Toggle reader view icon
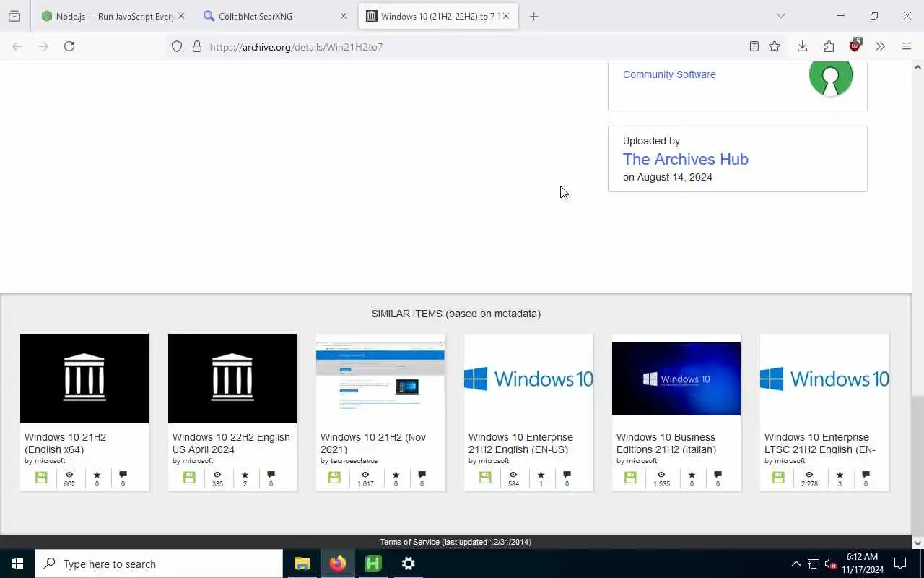 (x=754, y=46)
